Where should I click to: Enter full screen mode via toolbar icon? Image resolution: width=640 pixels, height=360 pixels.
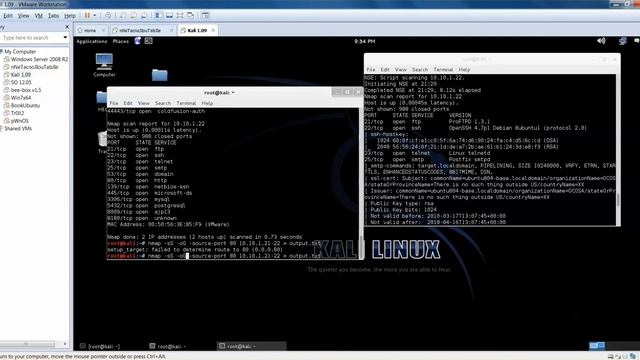(180, 16)
